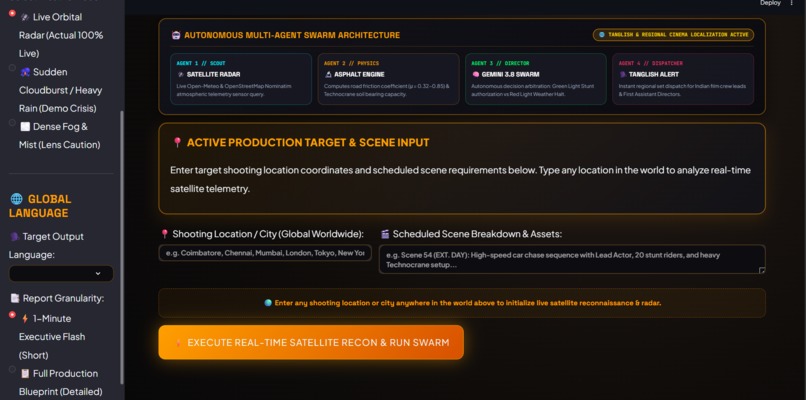Click the Satellite Radar card title
806x400 pixels.
click(x=213, y=75)
